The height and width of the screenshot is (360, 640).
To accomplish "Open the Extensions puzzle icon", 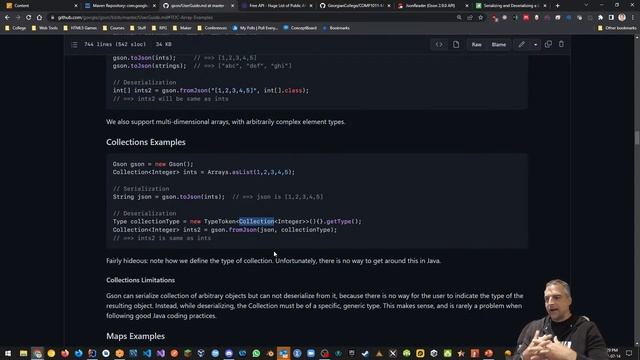I will pyautogui.click(x=600, y=18).
